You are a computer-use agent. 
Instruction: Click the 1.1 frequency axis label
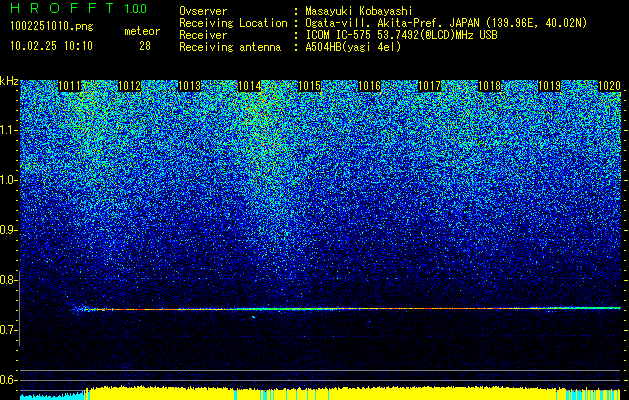(8, 130)
